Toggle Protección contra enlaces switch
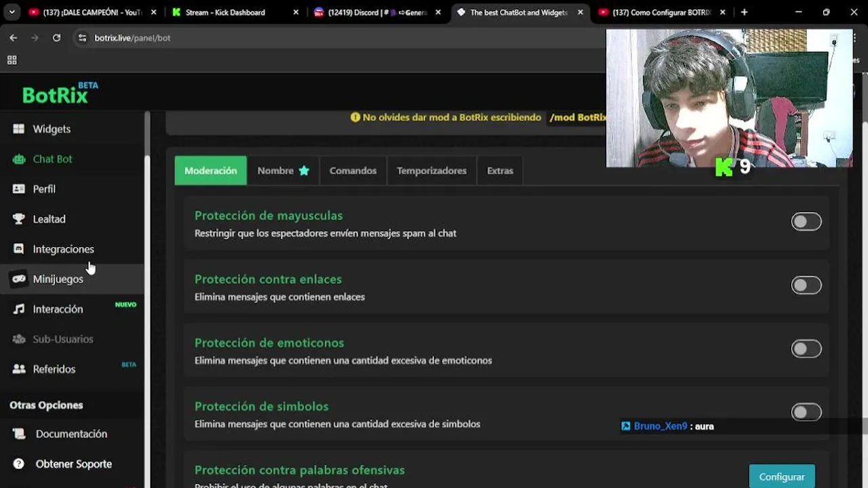The image size is (868, 488). 806,285
